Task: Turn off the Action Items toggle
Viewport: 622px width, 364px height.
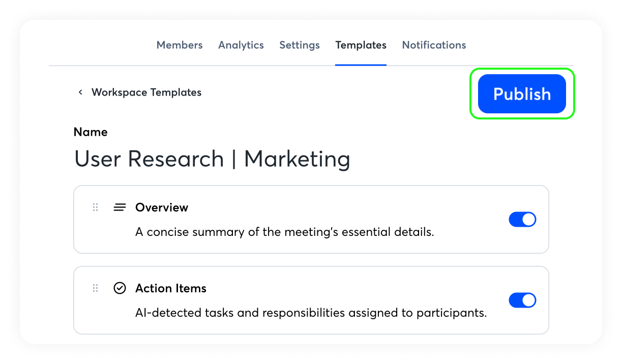Action: (522, 300)
